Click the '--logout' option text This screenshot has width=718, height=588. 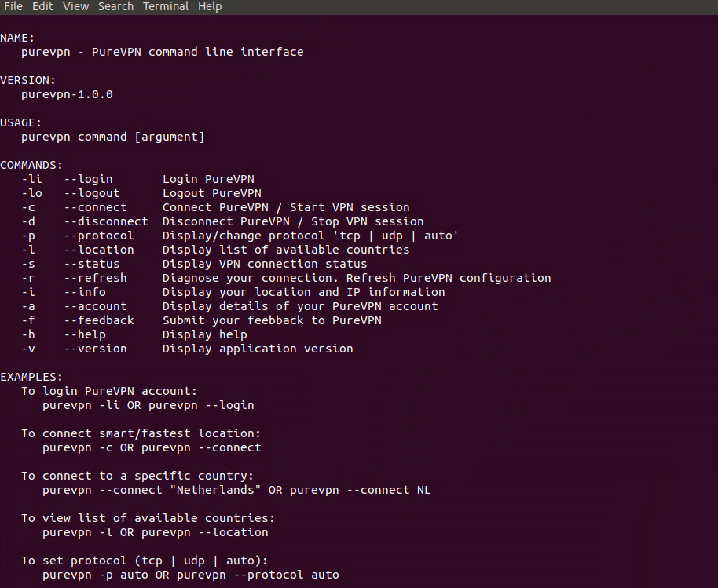92,194
